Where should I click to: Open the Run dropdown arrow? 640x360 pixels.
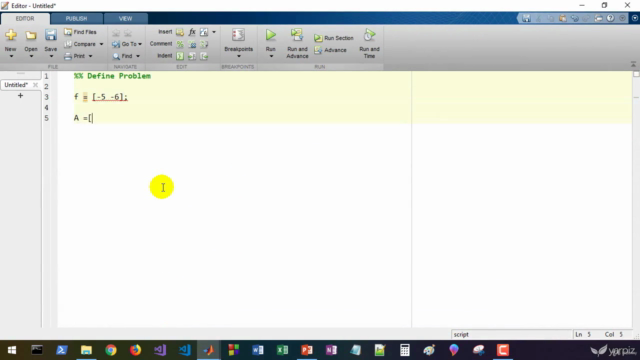[x=271, y=56]
